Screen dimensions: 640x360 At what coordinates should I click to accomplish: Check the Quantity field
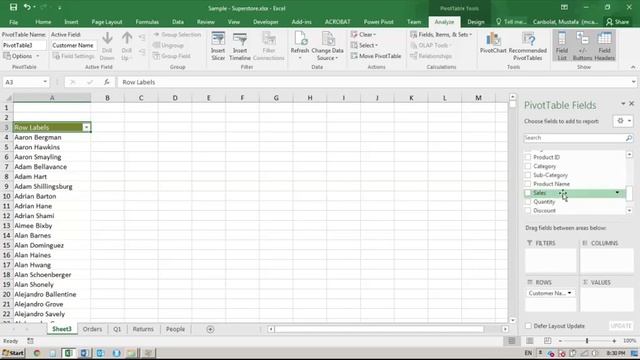pos(528,202)
